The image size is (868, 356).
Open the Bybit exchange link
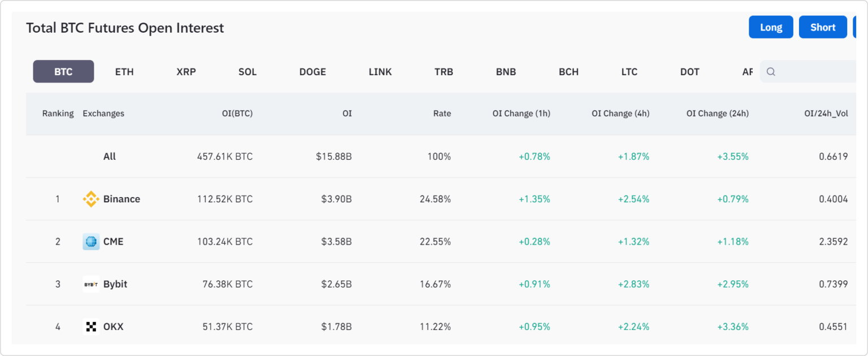point(115,284)
